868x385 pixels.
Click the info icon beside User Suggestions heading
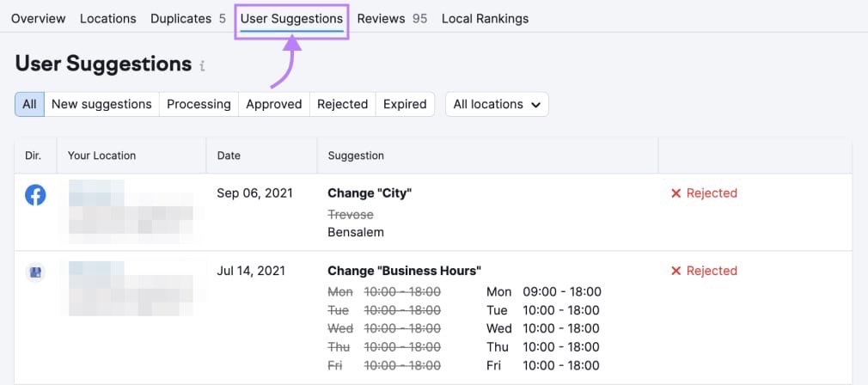tap(203, 66)
